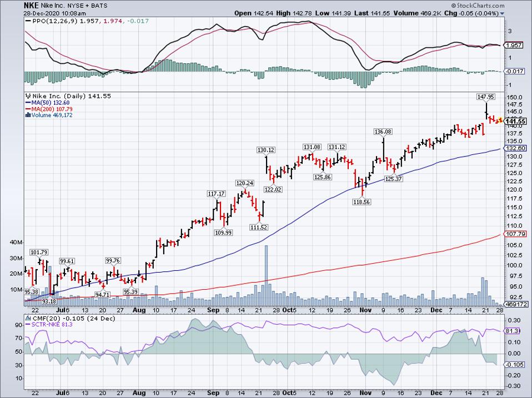Click the 111.52 low price callout

pyautogui.click(x=259, y=228)
